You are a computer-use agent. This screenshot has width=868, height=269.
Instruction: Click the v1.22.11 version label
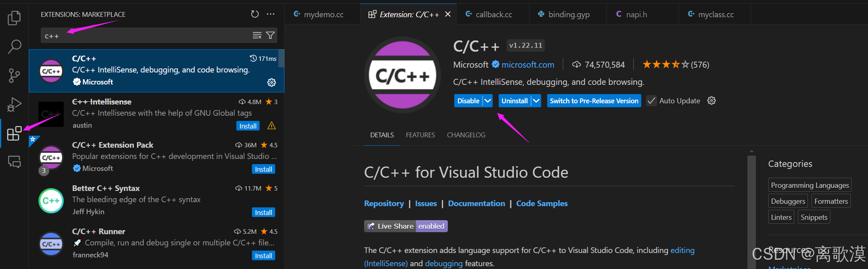click(526, 46)
